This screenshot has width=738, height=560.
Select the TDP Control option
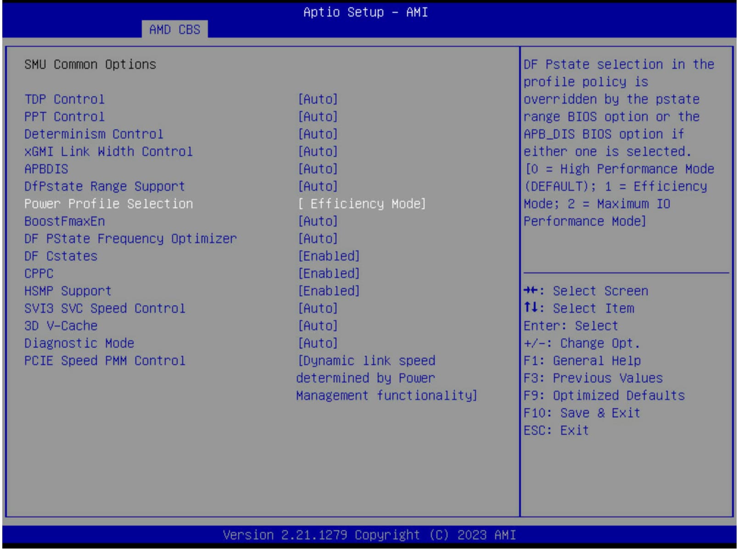(64, 100)
